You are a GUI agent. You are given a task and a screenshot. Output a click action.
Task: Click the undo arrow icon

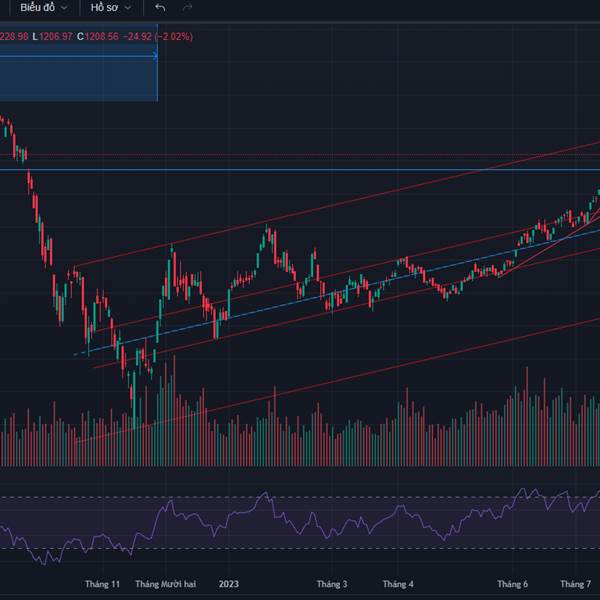coord(160,7)
